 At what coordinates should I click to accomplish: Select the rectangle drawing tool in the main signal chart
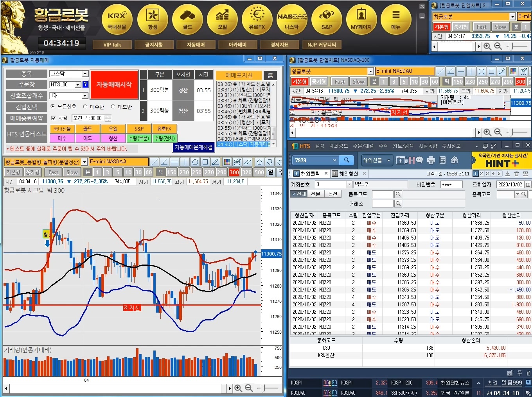[205, 162]
